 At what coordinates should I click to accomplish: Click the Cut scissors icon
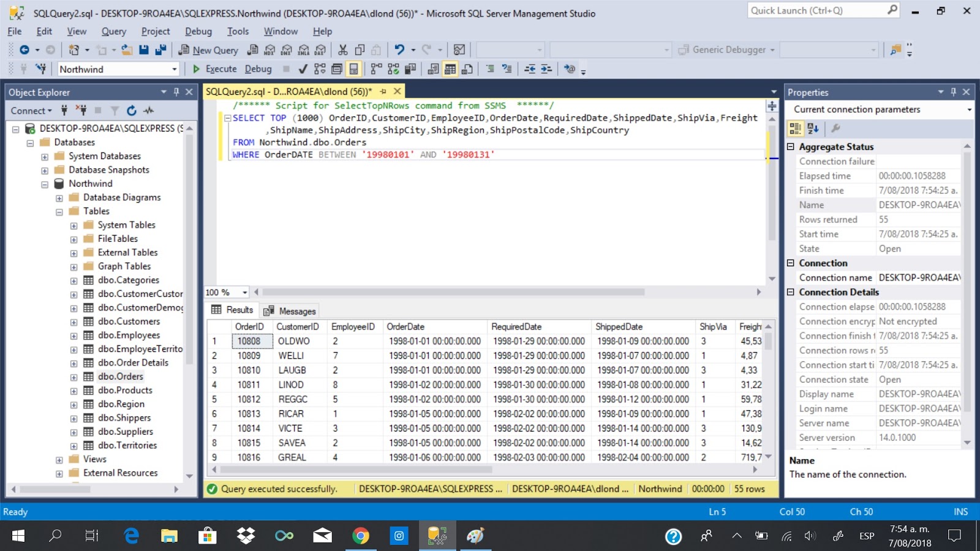343,50
